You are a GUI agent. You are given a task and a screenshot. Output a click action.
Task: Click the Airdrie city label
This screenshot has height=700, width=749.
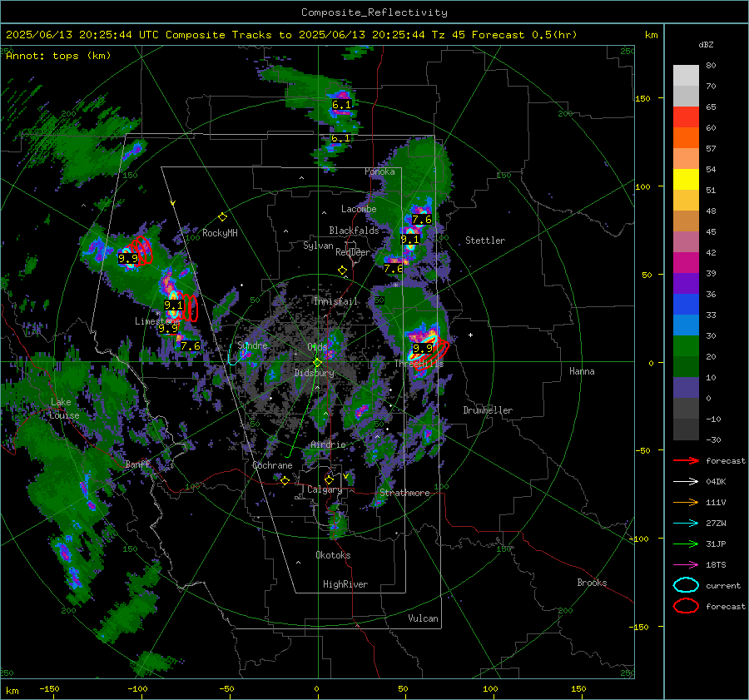click(x=328, y=444)
